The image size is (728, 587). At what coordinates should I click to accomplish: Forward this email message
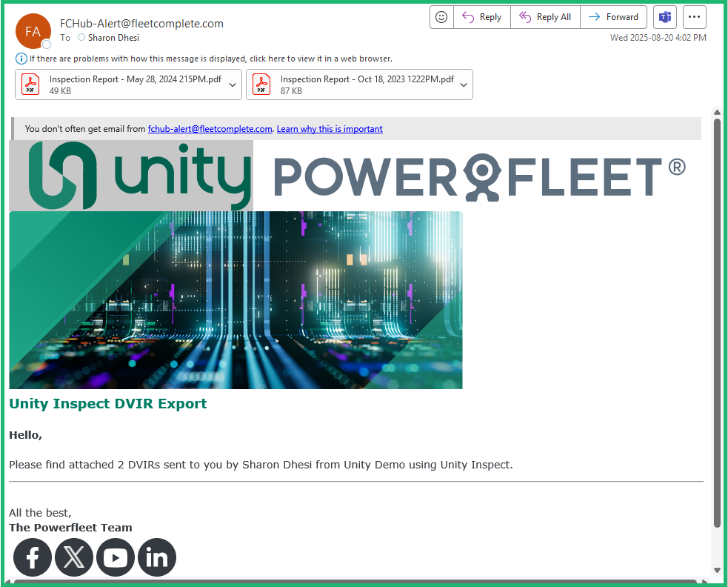coord(613,17)
